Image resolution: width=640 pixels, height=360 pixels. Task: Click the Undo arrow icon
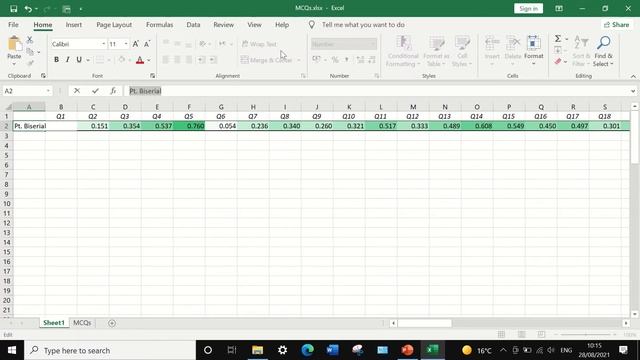pos(28,9)
